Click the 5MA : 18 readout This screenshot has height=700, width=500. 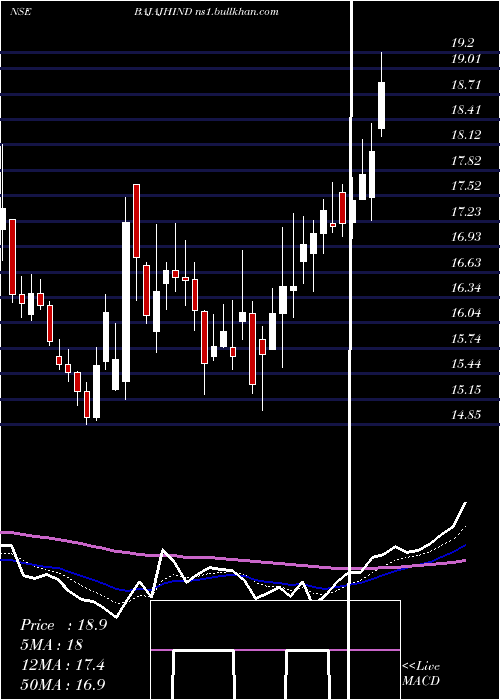(52, 645)
